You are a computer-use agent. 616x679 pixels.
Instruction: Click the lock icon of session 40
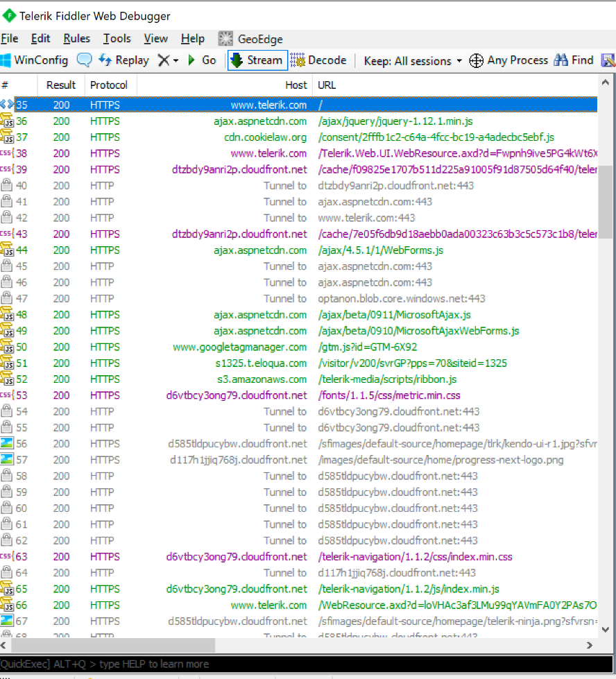click(6, 185)
